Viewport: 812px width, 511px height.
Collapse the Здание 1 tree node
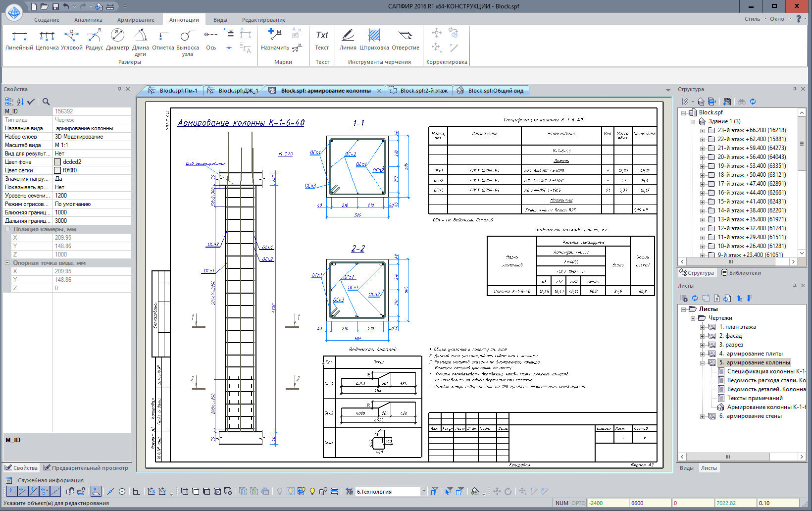pos(693,122)
